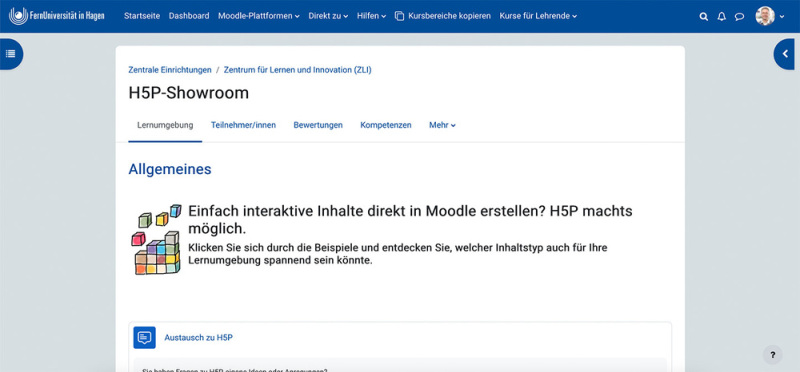
Task: Click the Austausch zu H5P forum icon
Action: (x=144, y=337)
